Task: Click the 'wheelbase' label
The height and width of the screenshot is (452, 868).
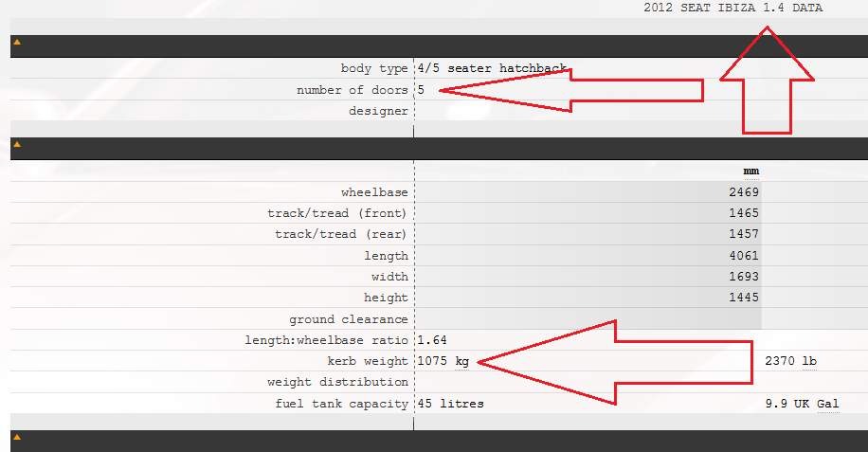Action: pos(374,192)
